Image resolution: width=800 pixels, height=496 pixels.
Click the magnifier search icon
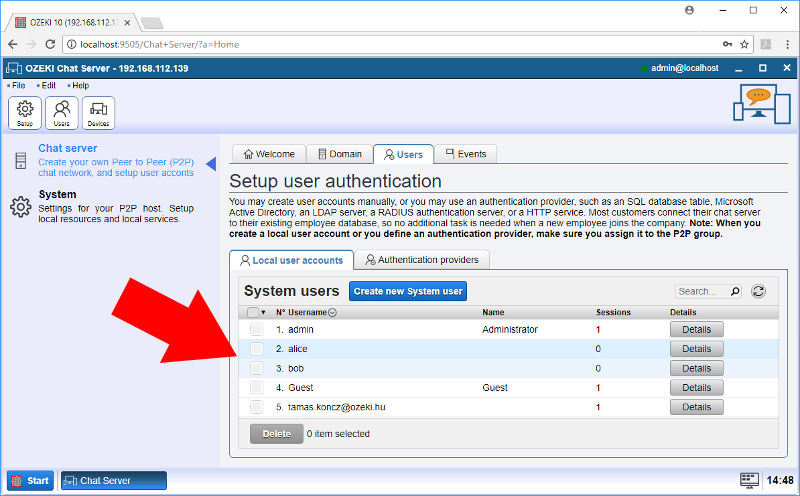point(735,291)
